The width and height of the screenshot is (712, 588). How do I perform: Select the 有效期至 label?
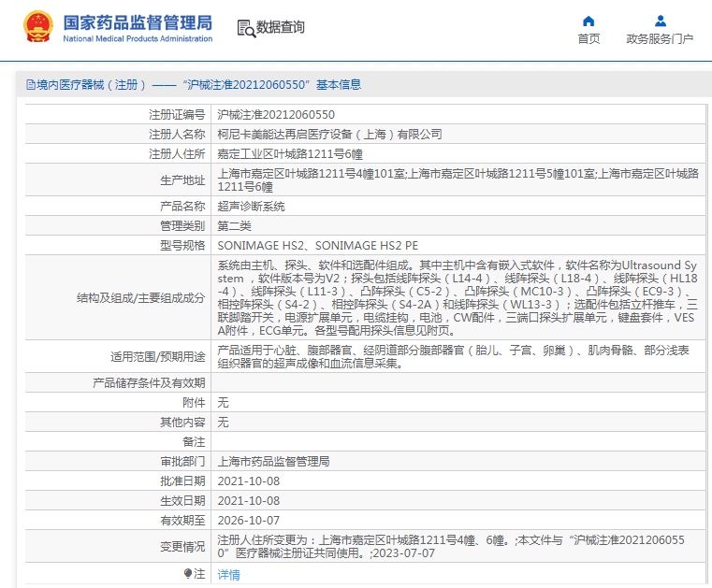182,521
